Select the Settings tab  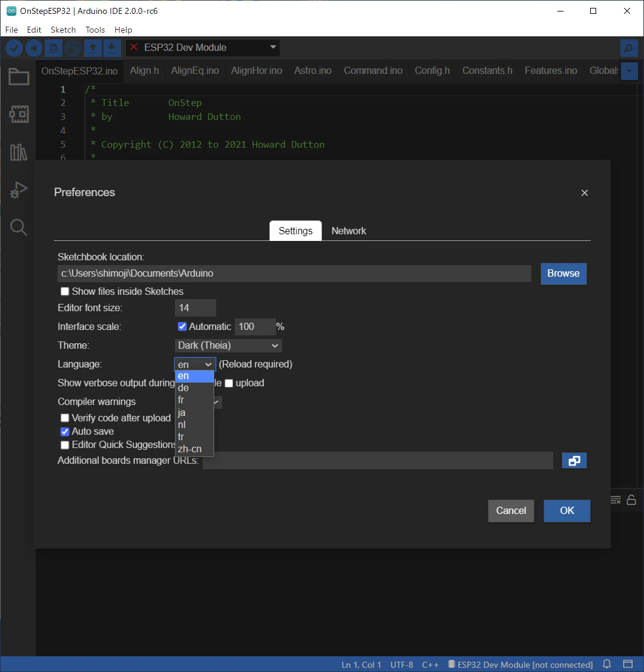pyautogui.click(x=295, y=231)
